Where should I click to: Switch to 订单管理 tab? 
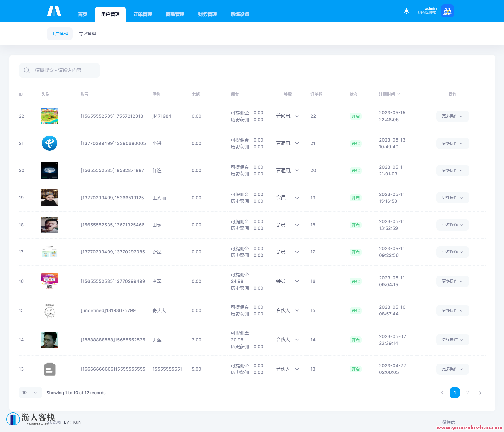point(143,14)
